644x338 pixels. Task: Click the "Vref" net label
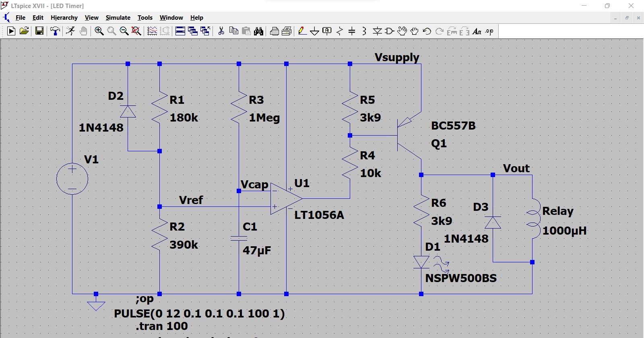tap(191, 200)
